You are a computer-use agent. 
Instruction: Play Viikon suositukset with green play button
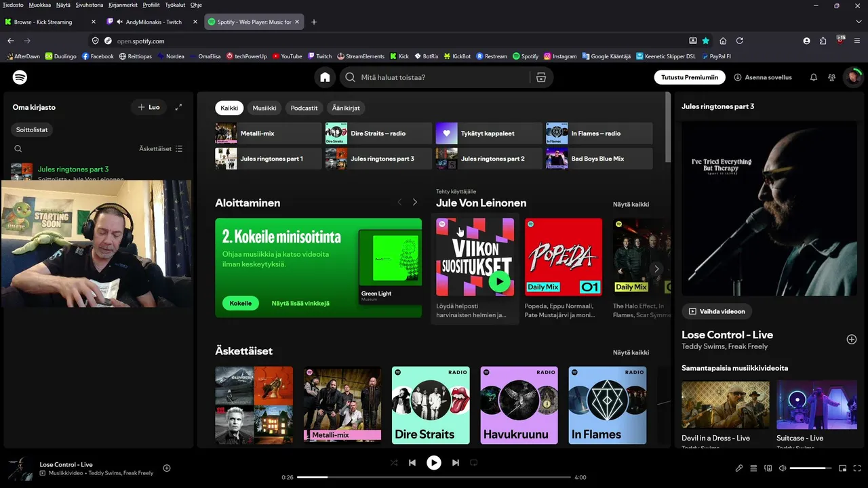(500, 281)
